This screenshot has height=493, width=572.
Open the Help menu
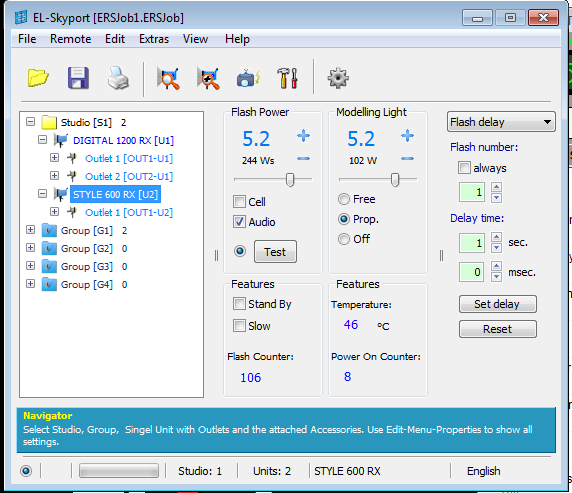pos(237,39)
